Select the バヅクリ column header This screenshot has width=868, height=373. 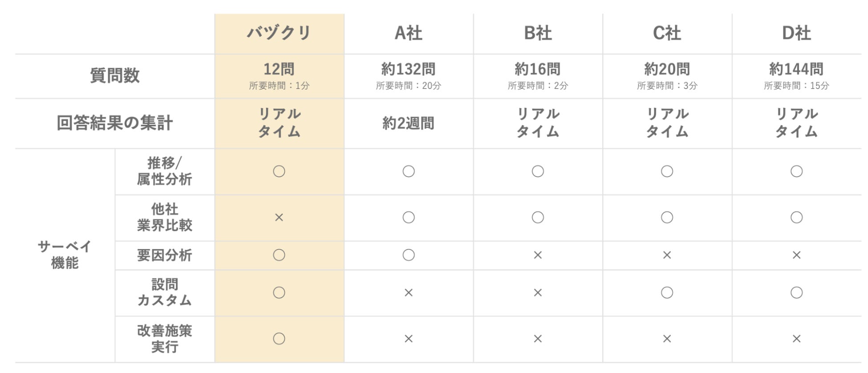pyautogui.click(x=279, y=33)
